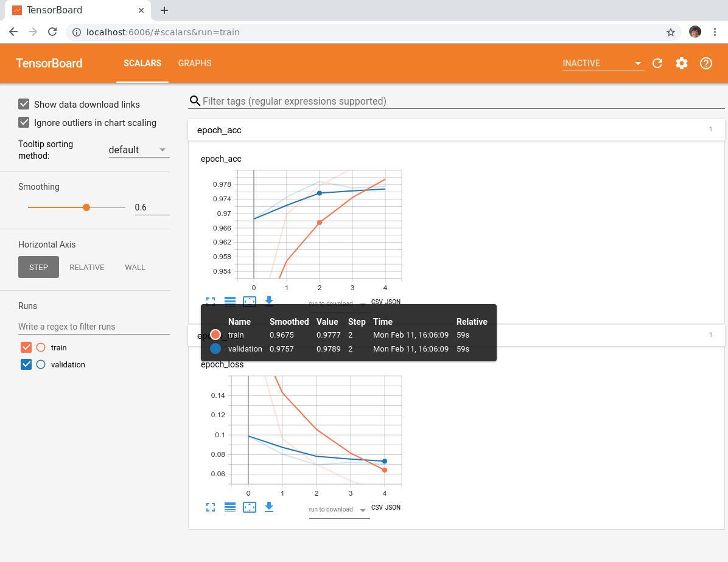Edit the smoothing value field 0.6

point(152,207)
